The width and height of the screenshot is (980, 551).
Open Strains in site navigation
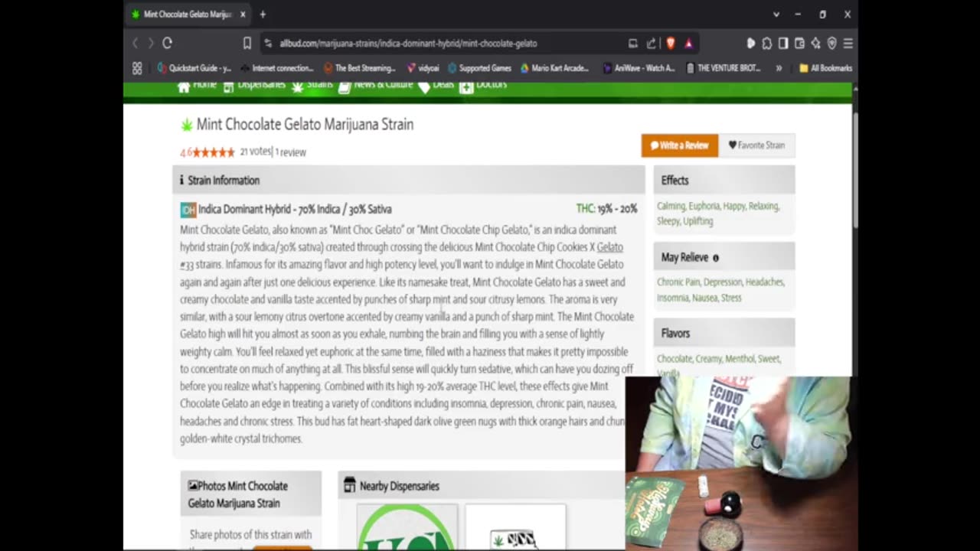(312, 85)
